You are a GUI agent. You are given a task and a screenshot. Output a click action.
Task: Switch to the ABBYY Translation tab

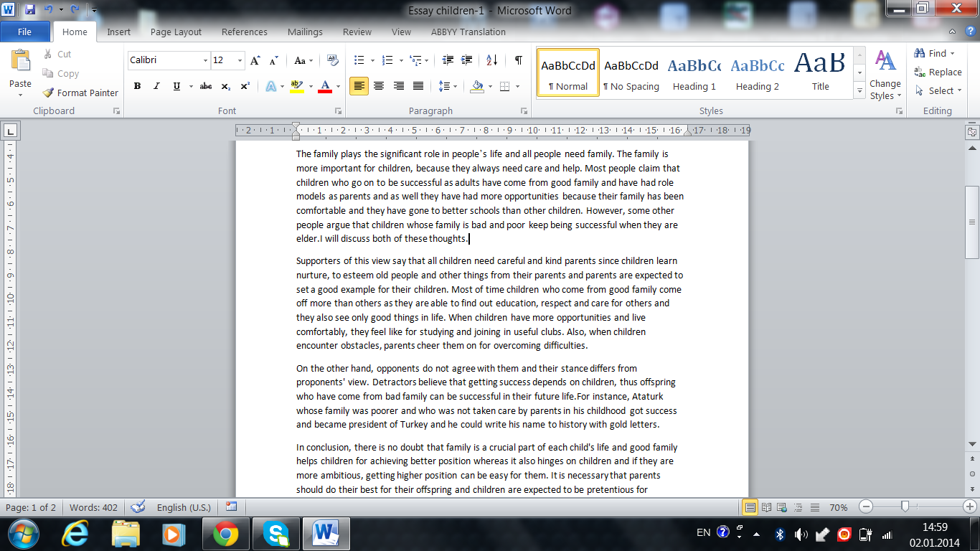pos(468,32)
